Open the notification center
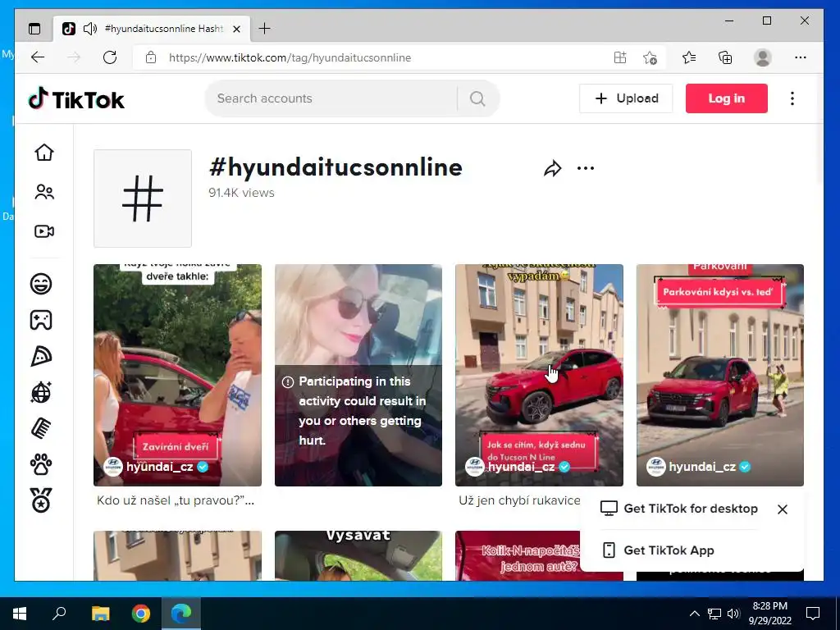The height and width of the screenshot is (630, 840). (813, 614)
